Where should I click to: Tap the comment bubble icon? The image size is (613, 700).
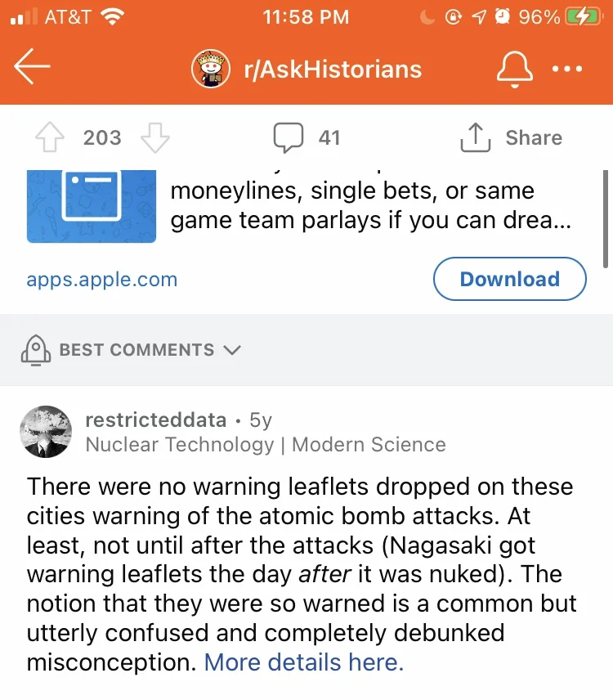289,137
